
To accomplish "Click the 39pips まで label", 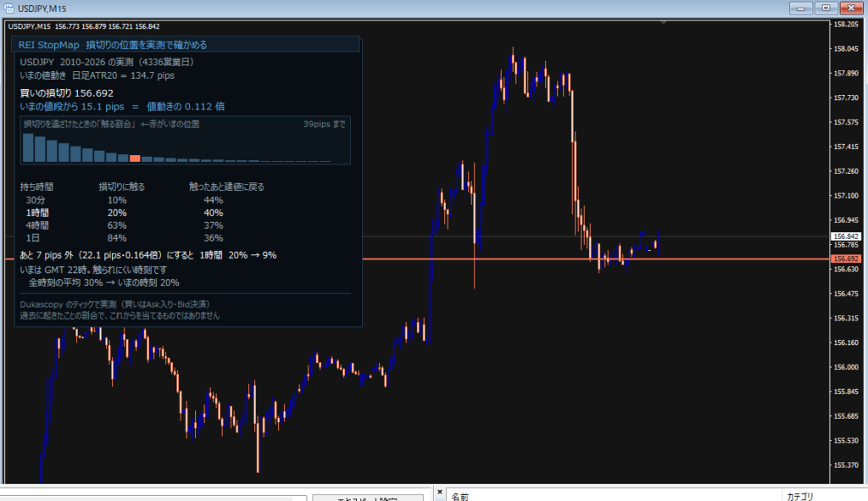I will pyautogui.click(x=325, y=124).
